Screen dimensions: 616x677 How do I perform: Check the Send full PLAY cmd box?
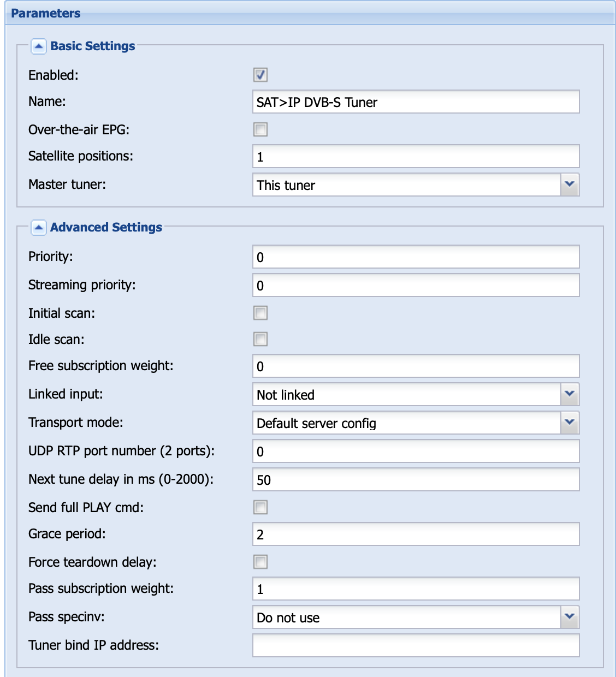coord(260,507)
